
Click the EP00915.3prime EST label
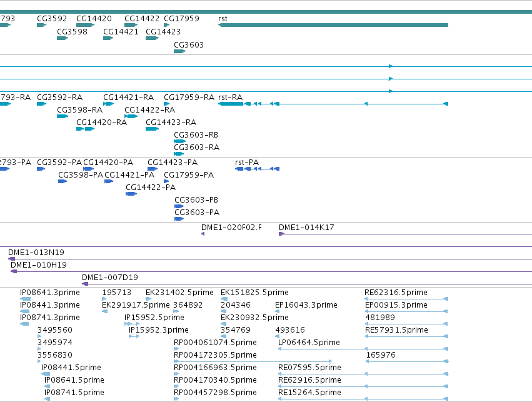click(396, 305)
